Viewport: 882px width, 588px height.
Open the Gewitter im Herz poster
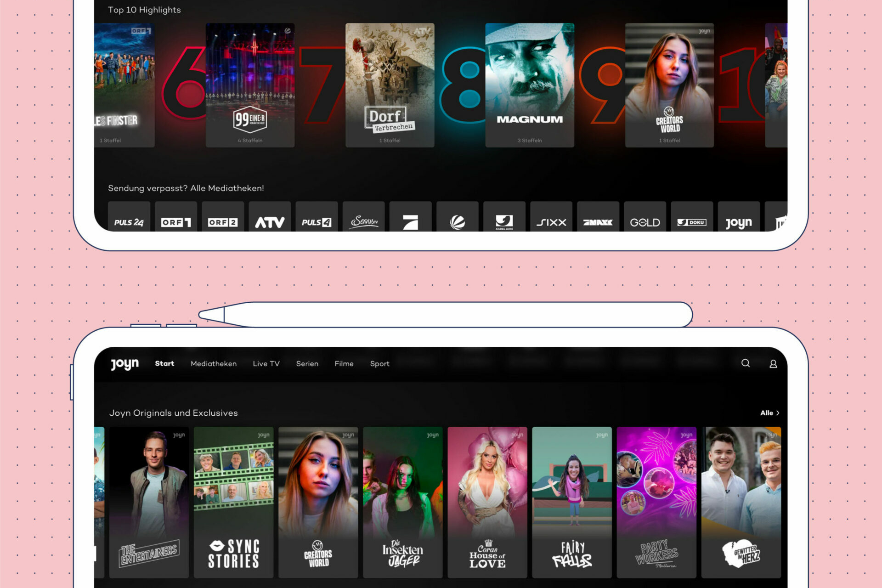click(x=741, y=502)
